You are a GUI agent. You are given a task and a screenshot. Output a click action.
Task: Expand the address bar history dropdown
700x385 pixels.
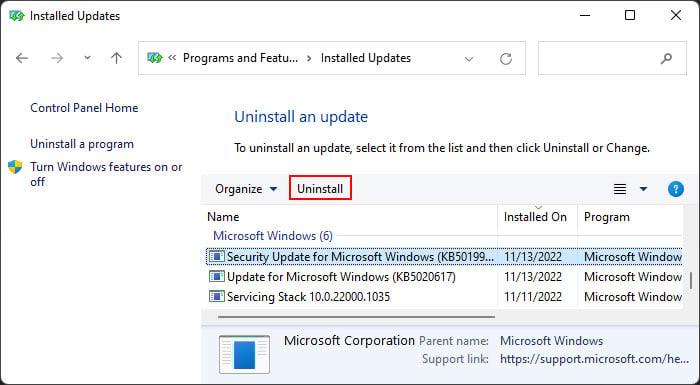click(x=469, y=59)
